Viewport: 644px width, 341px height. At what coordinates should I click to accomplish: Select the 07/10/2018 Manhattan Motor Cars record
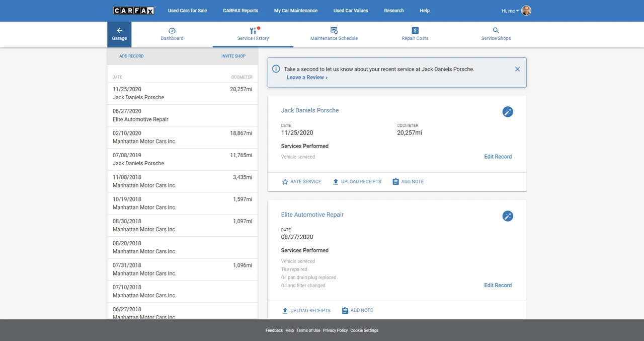pos(182,291)
